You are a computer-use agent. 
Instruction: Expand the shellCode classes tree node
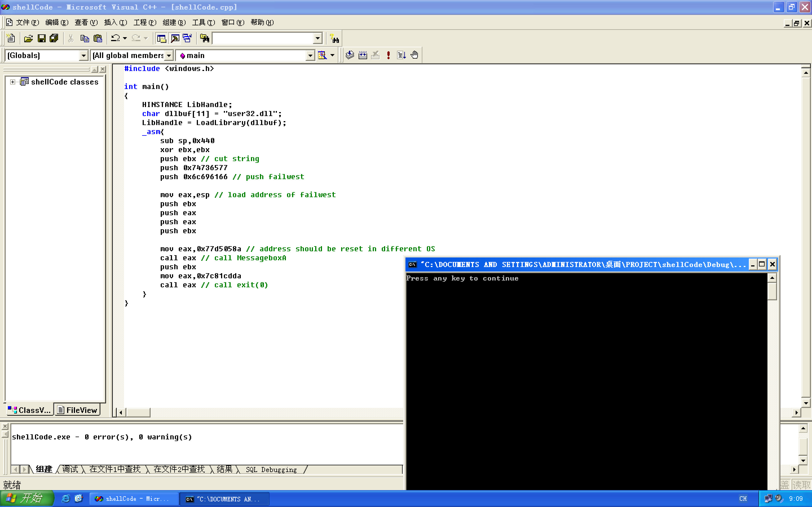[13, 82]
